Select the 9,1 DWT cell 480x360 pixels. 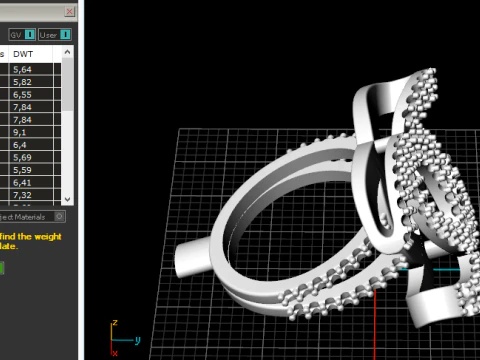click(31, 132)
